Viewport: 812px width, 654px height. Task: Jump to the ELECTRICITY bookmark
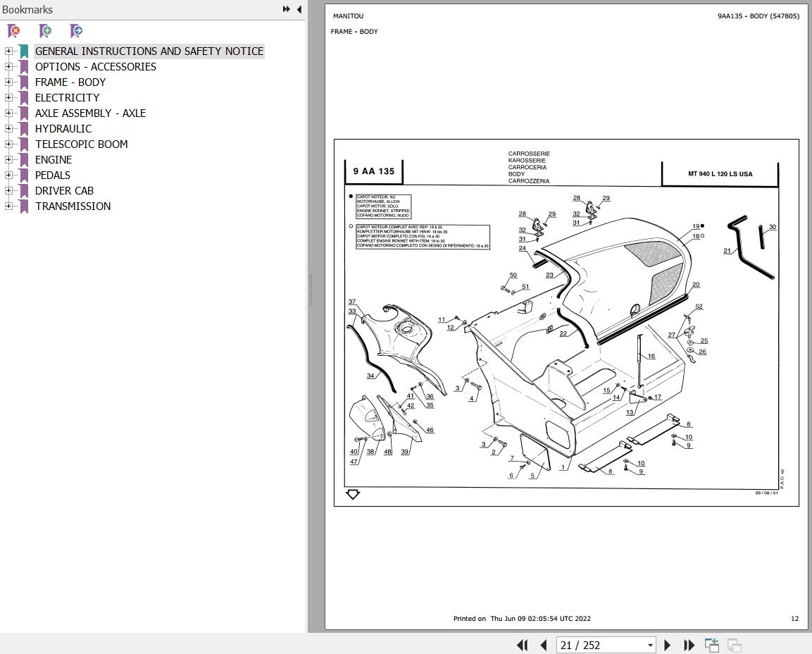(x=67, y=97)
